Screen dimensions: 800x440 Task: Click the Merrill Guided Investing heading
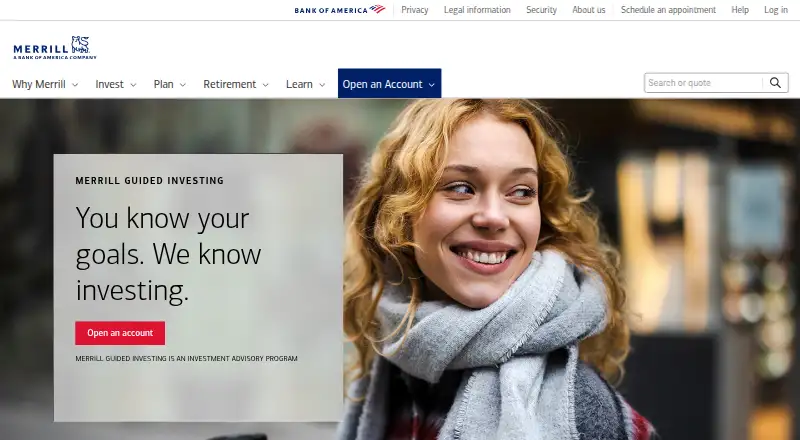tap(149, 181)
